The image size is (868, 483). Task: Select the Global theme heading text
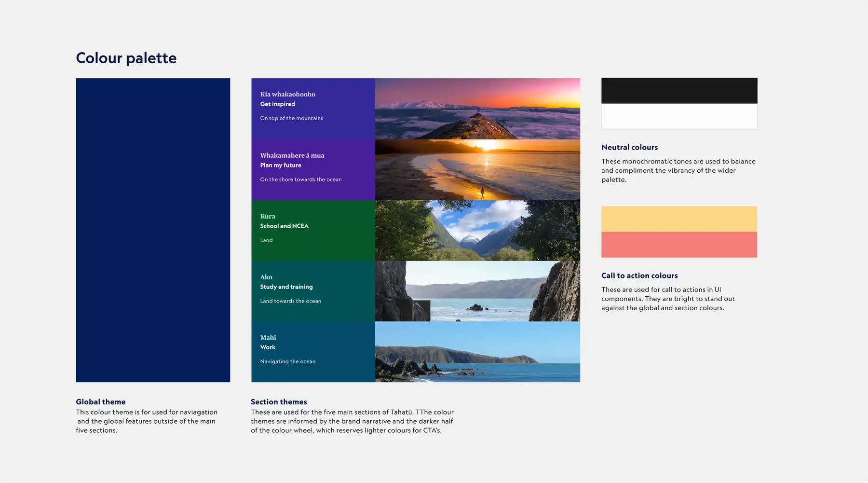click(x=100, y=401)
